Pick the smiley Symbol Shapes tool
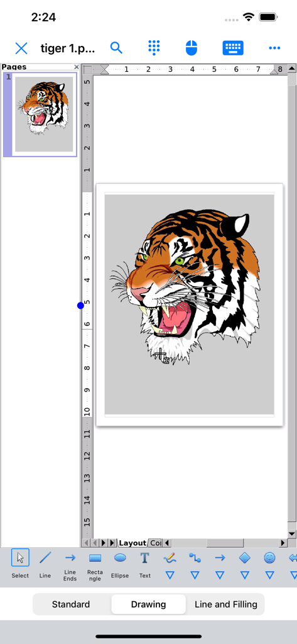This screenshot has height=644, width=297. 269,558
